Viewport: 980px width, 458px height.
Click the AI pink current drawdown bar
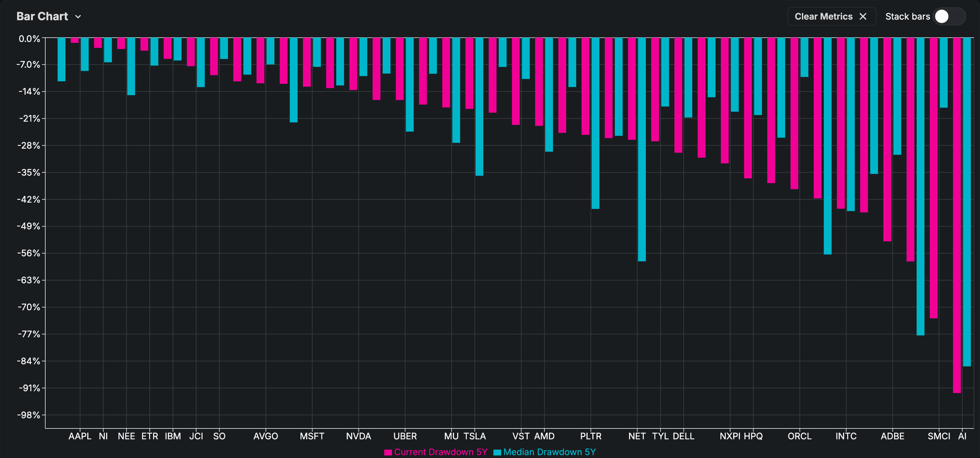click(x=956, y=216)
